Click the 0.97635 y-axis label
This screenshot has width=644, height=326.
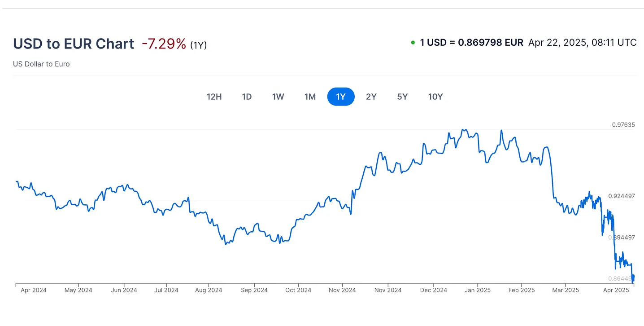tap(623, 125)
